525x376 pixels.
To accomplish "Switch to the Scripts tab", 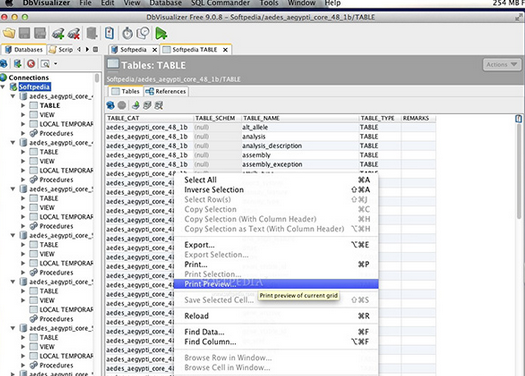I will point(61,50).
